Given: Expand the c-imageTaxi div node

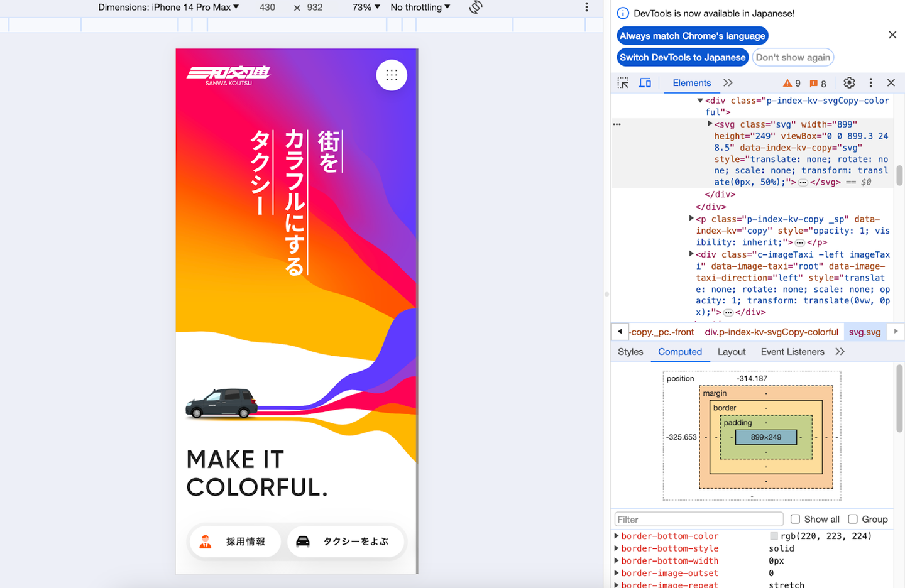Looking at the screenshot, I should pos(691,254).
